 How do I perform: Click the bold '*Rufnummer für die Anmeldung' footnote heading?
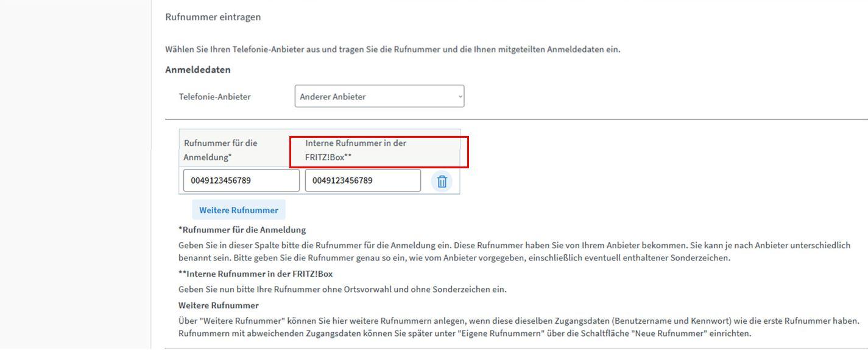tap(242, 230)
